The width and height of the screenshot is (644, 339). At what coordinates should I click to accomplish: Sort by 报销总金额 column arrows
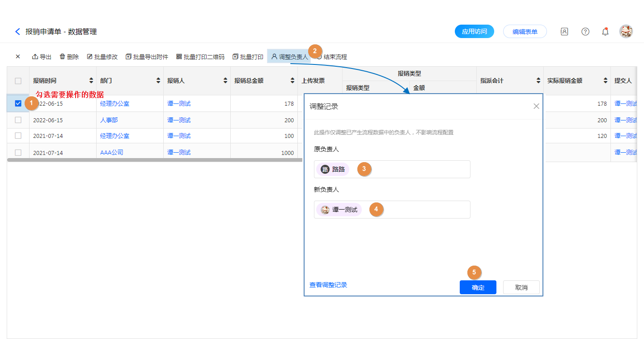[292, 81]
